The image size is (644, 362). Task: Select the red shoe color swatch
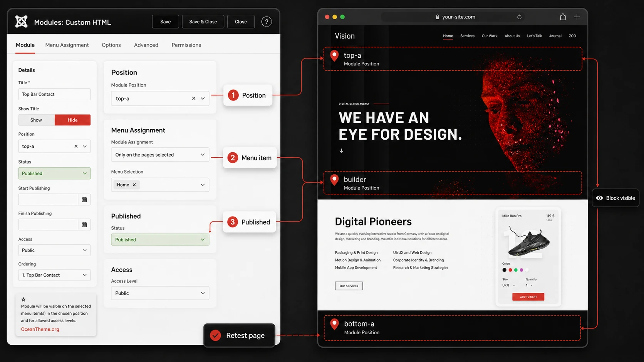click(510, 270)
